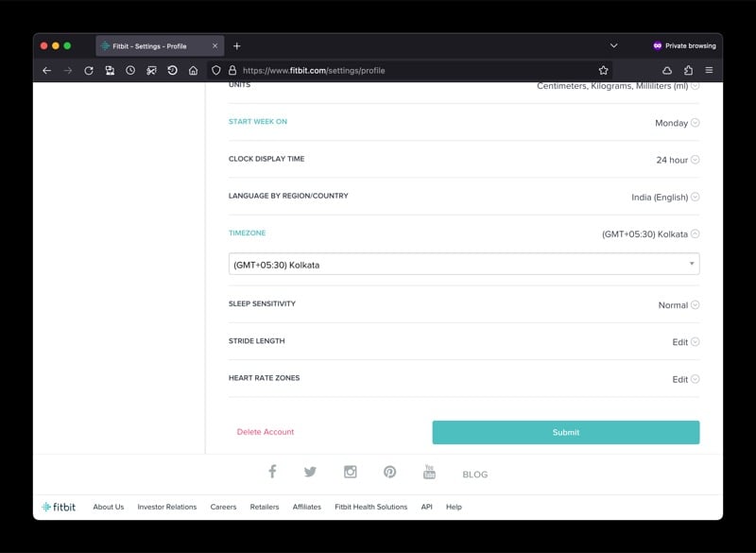Open a new tab with plus icon

click(237, 45)
